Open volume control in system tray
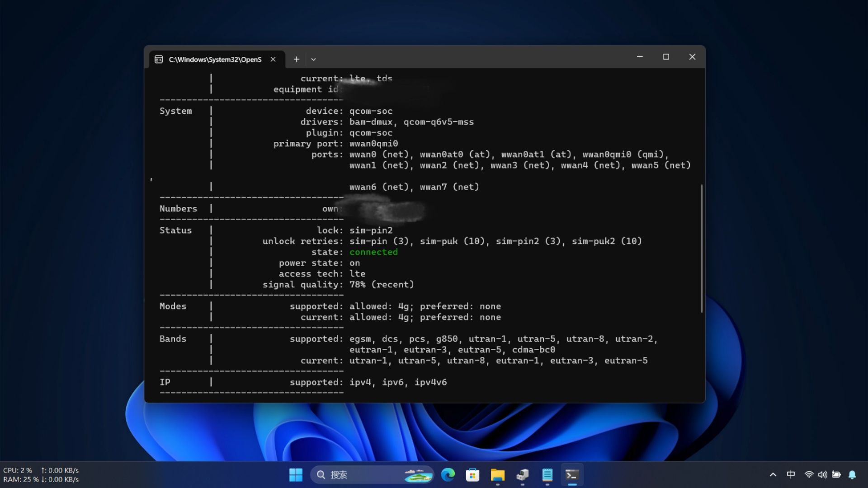Viewport: 868px width, 488px height. tap(822, 474)
